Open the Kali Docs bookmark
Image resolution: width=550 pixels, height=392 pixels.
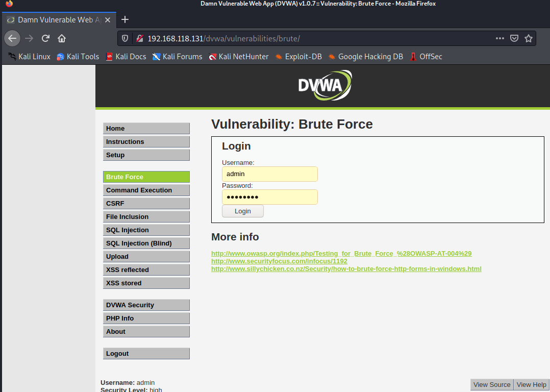click(x=126, y=57)
